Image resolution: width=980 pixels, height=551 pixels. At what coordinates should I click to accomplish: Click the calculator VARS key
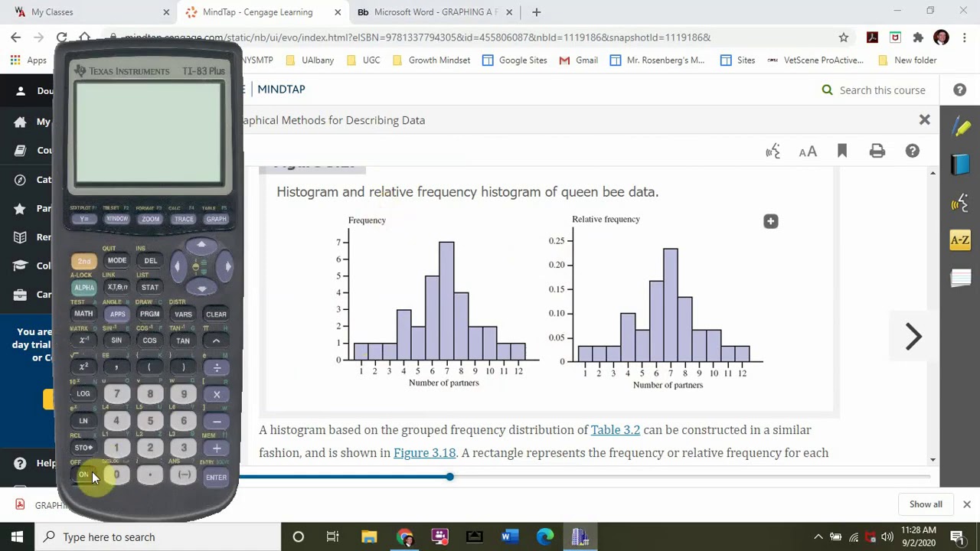click(183, 315)
